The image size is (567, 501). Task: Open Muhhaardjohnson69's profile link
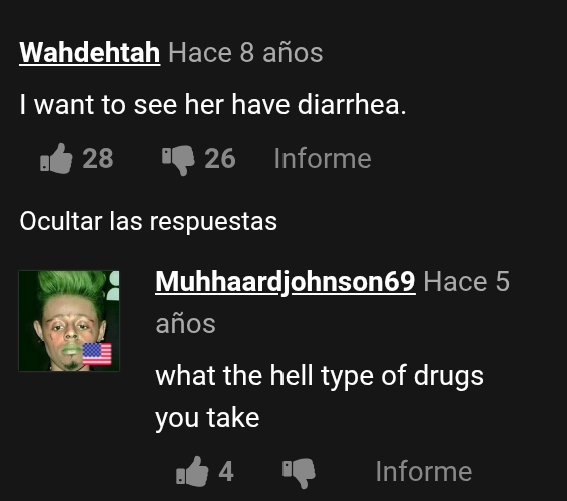[x=285, y=282]
